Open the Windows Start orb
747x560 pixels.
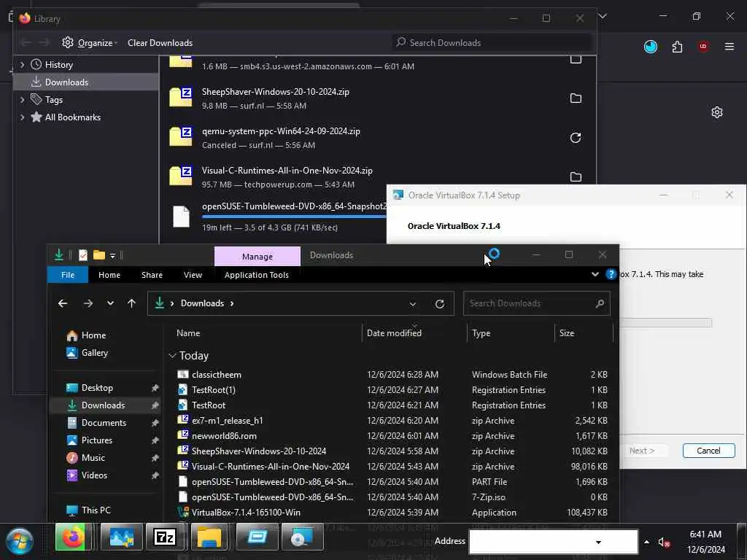point(20,540)
